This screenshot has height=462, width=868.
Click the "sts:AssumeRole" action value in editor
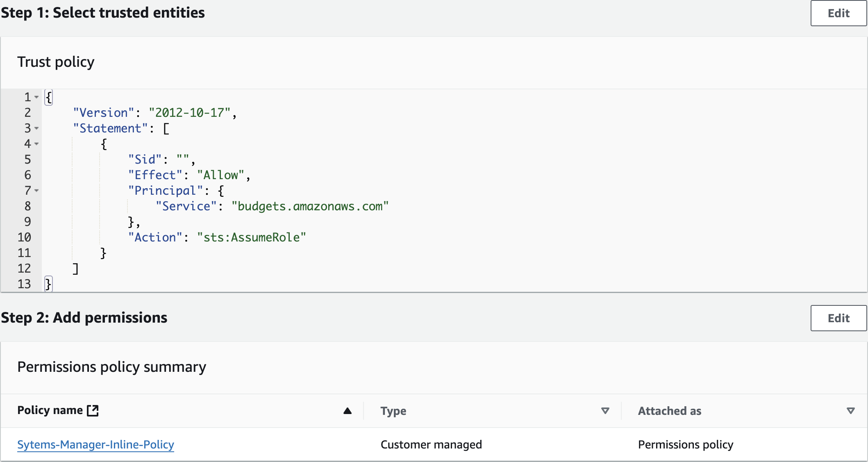point(251,237)
